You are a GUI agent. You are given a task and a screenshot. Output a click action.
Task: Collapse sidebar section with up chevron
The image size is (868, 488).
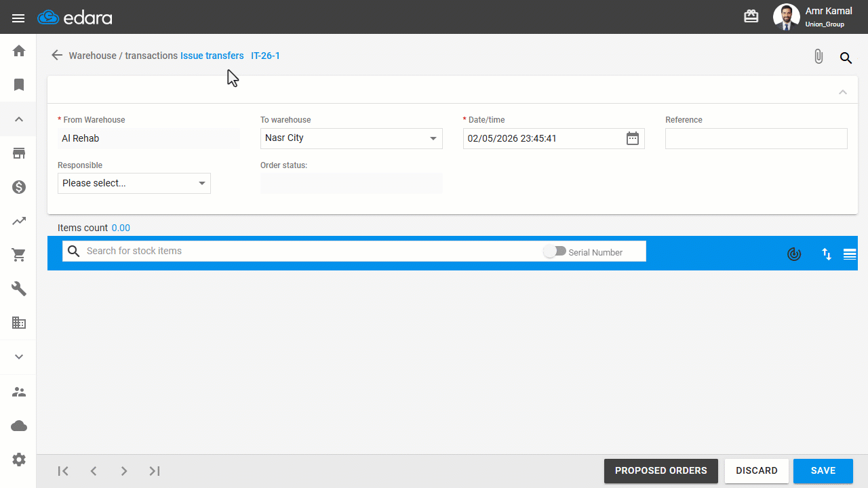(19, 119)
